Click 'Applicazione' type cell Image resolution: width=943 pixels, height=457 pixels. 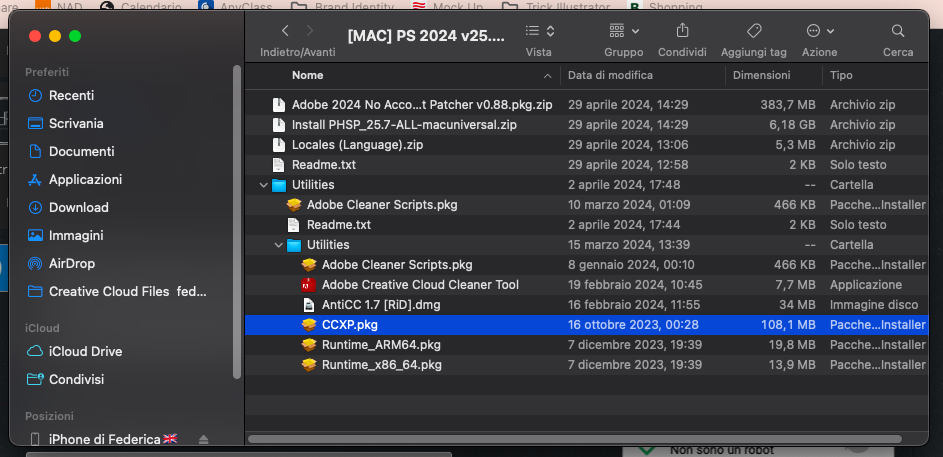(866, 285)
